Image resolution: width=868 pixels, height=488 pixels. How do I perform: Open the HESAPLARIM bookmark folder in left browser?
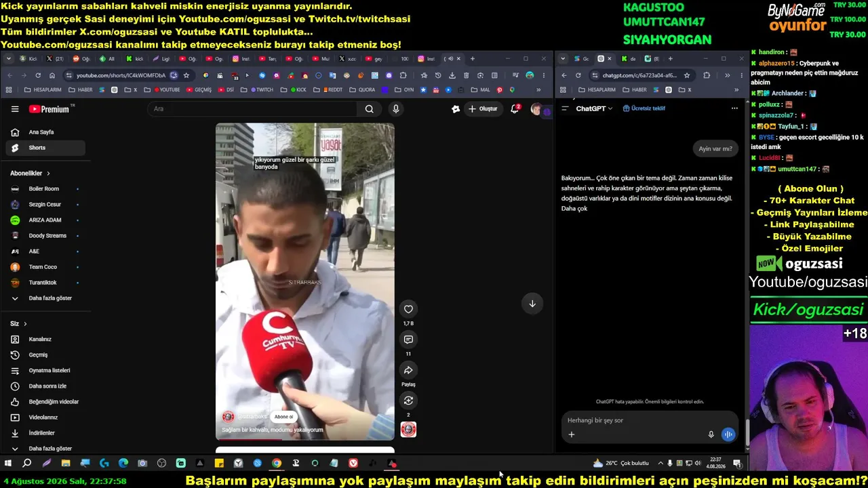coord(43,89)
